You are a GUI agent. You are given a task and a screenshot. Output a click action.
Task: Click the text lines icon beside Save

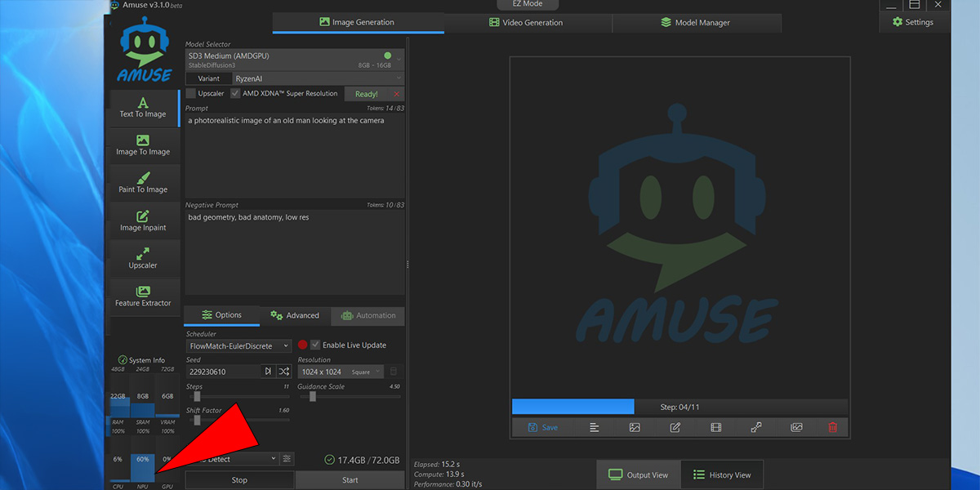[x=595, y=427]
